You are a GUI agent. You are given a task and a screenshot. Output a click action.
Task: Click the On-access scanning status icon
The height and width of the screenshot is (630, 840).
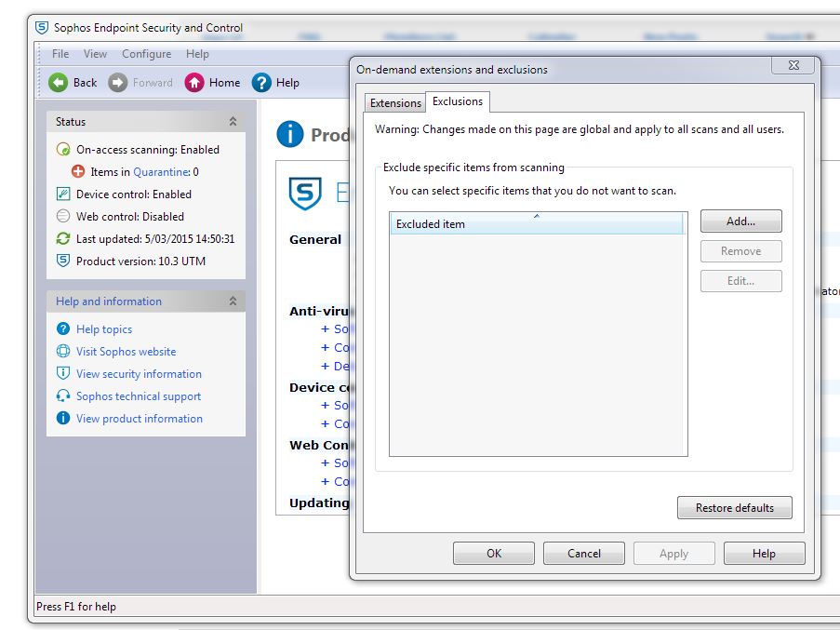coord(63,150)
